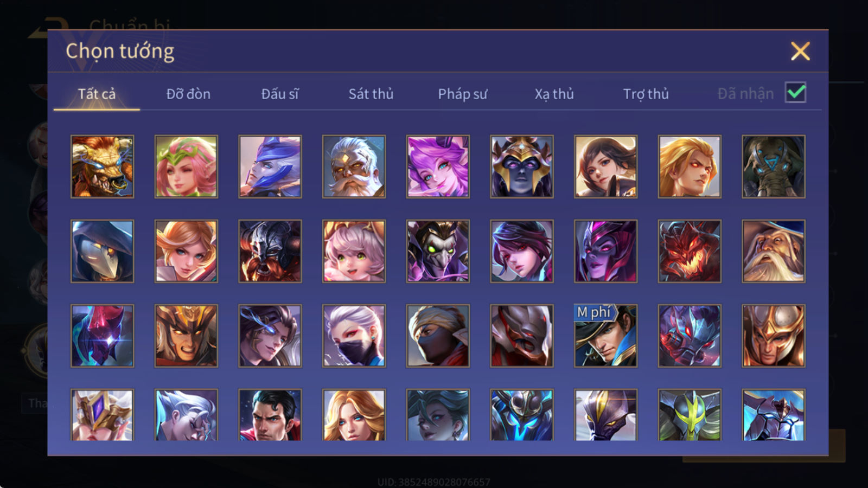Pick the wizard with long white beard and hat

pyautogui.click(x=774, y=251)
